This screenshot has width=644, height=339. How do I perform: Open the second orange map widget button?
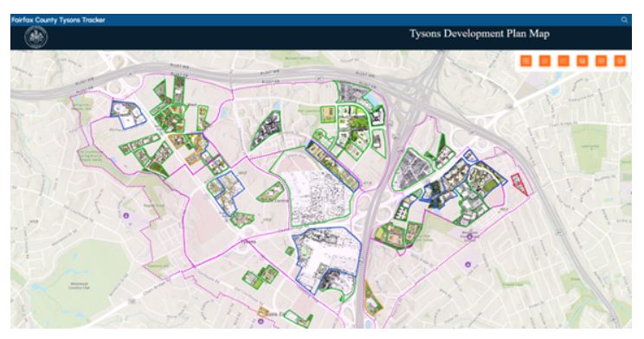pyautogui.click(x=544, y=61)
